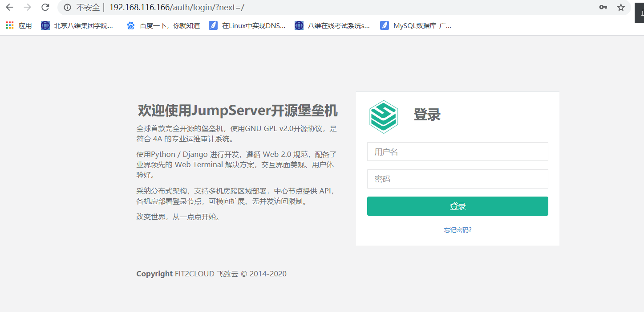The image size is (644, 312).
Task: Click the paragraph mentioning Python / Django
Action: 236,165
